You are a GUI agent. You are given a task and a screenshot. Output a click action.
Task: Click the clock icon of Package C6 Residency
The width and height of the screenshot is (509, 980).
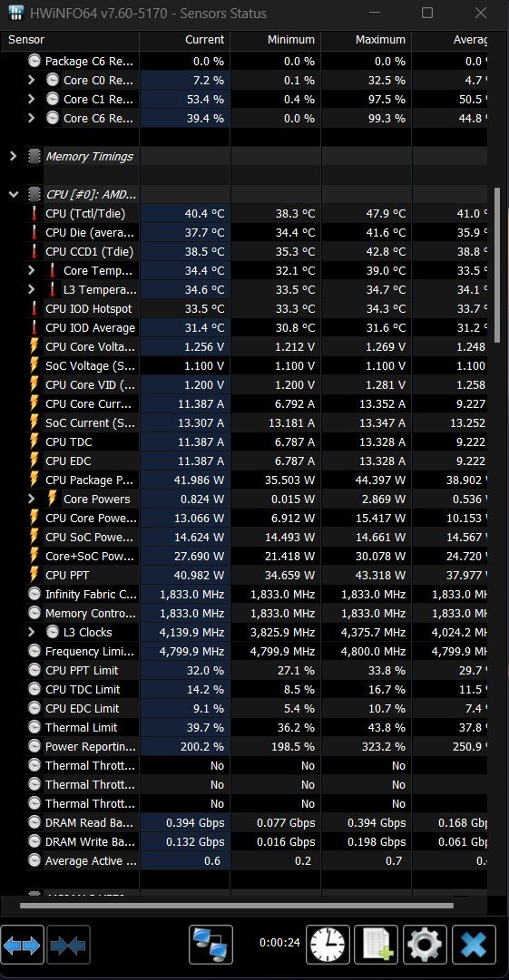tap(35, 62)
